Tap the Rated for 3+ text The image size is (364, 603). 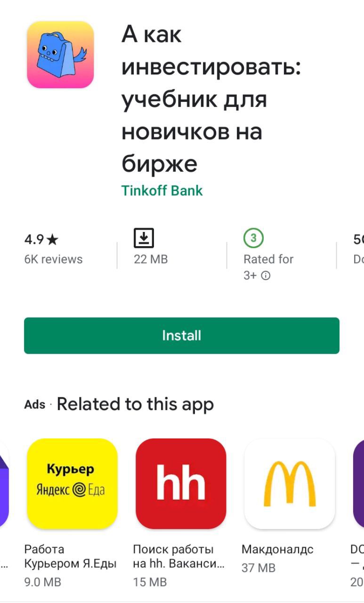point(268,267)
